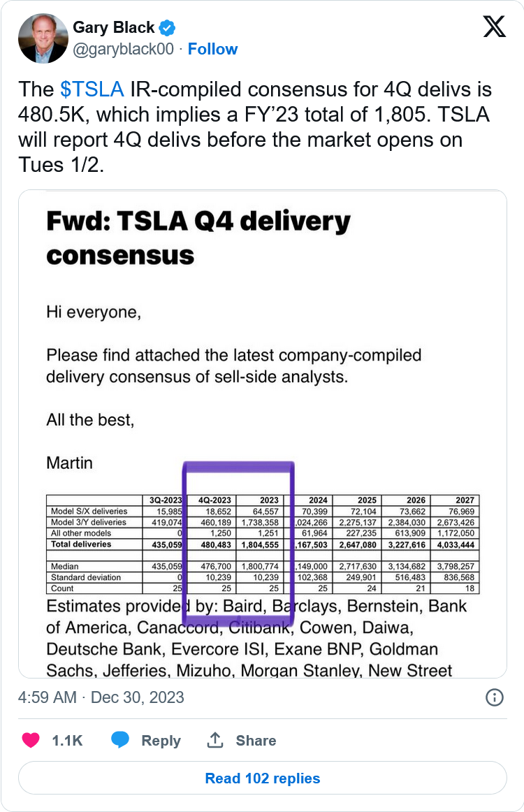Click the heart like icon
524x812 pixels.
click(x=31, y=740)
